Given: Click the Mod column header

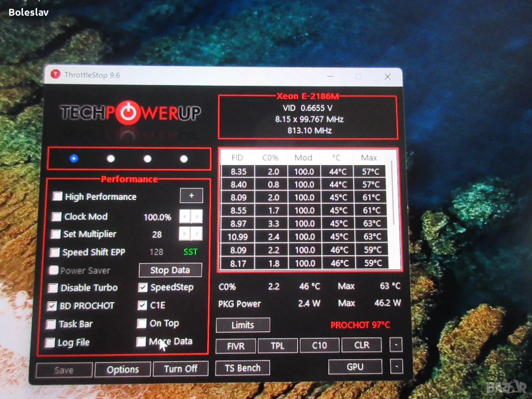Looking at the screenshot, I should pyautogui.click(x=303, y=158).
